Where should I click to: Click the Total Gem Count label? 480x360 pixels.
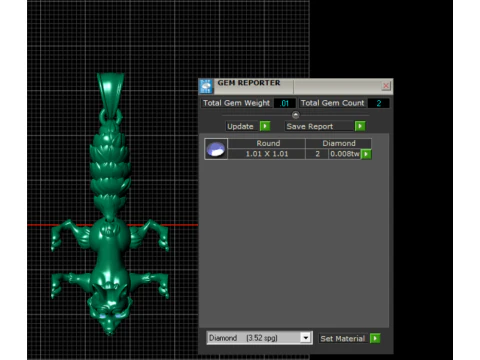point(332,103)
